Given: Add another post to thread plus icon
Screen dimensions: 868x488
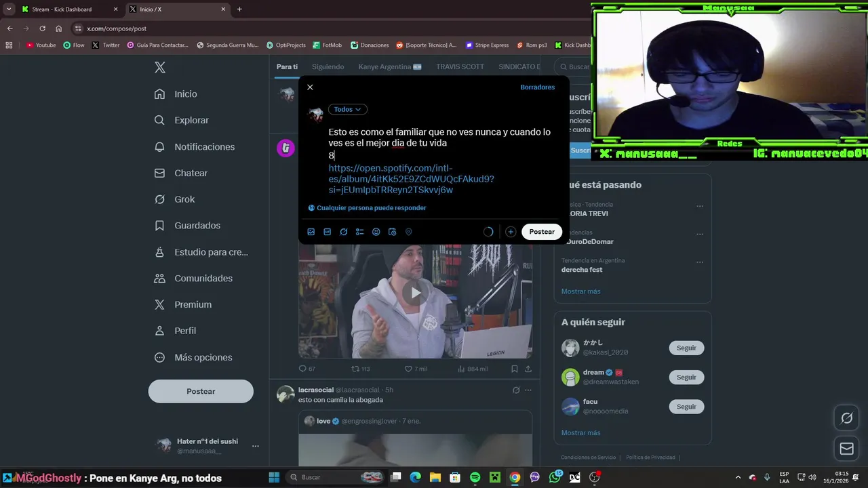Looking at the screenshot, I should tap(511, 232).
